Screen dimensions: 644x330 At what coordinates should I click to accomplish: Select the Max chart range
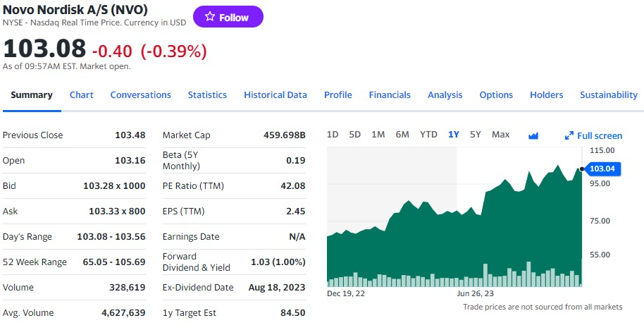[x=501, y=135]
